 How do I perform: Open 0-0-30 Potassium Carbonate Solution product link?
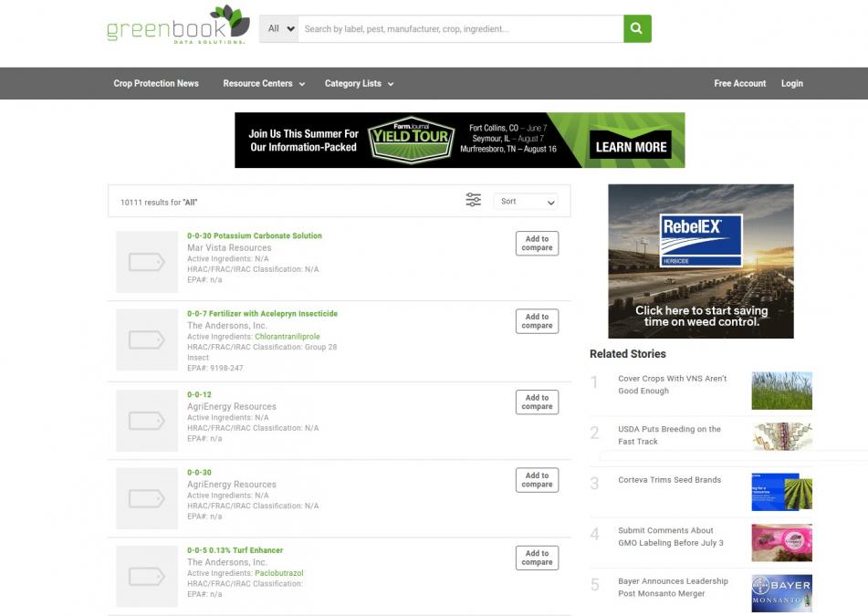pos(254,235)
